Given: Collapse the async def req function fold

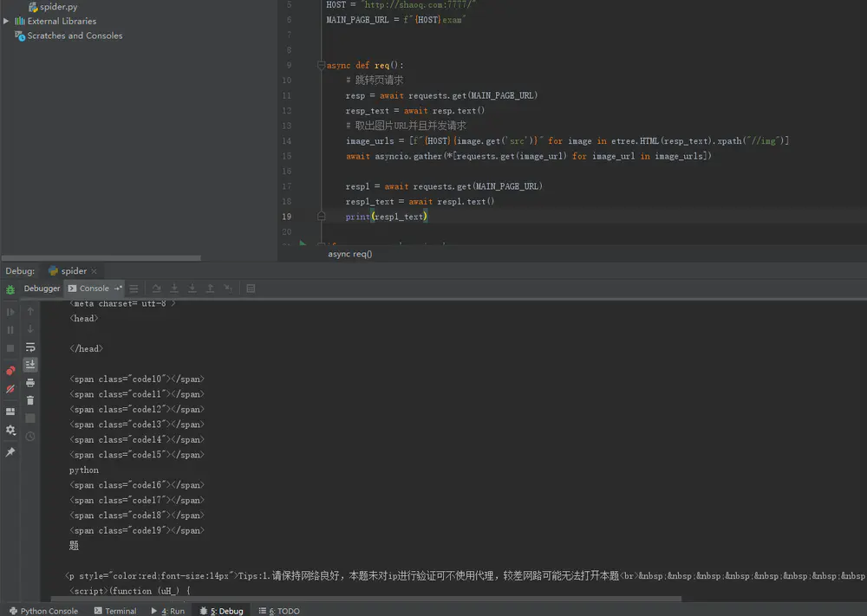Looking at the screenshot, I should (x=321, y=65).
